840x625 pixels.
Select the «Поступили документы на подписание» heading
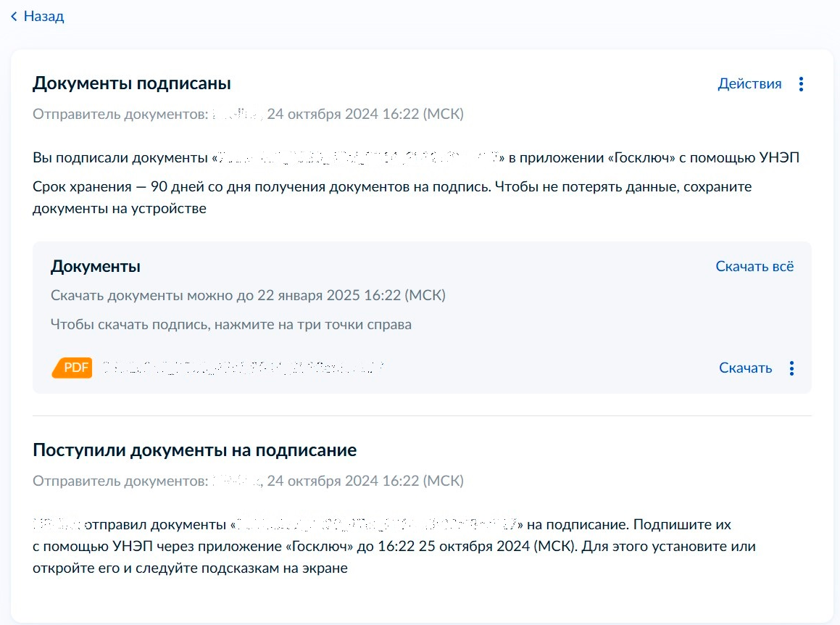coord(194,450)
